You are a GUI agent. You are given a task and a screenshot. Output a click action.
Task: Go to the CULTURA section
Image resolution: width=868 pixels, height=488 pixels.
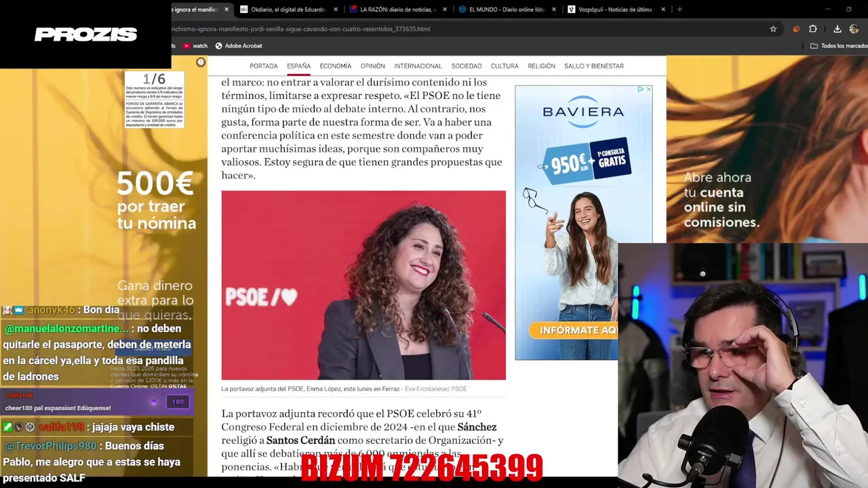[505, 66]
